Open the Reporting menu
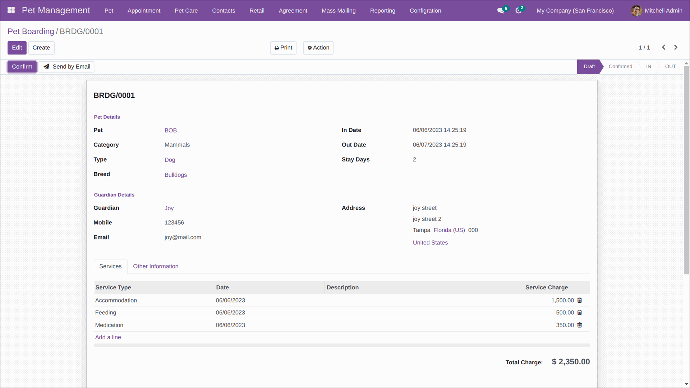The height and width of the screenshot is (388, 690). point(382,11)
